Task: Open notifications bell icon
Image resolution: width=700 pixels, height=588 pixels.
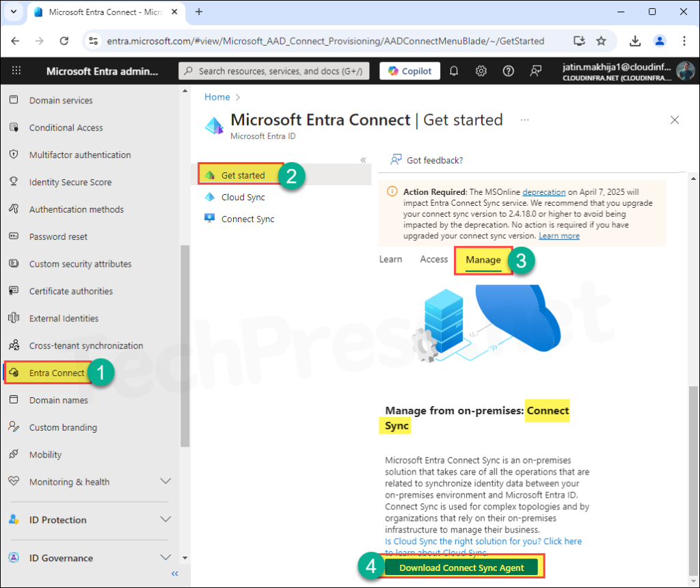Action: (454, 71)
